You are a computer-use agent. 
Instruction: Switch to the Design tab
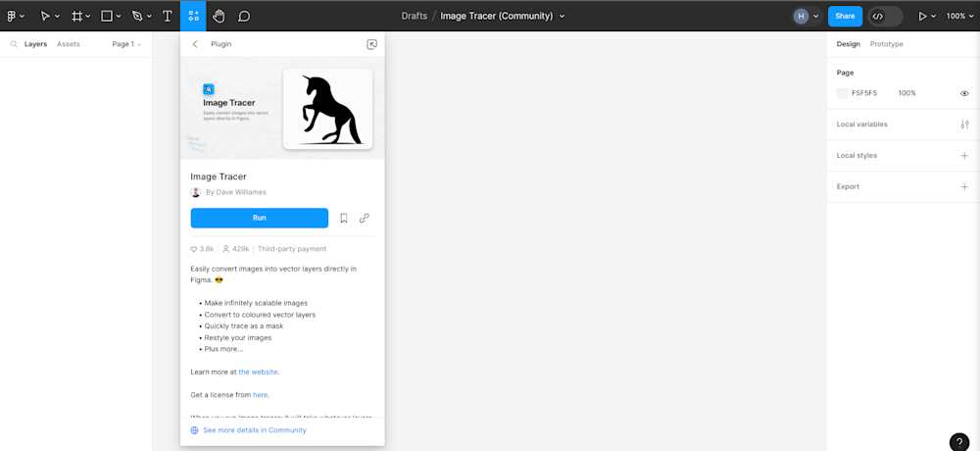(x=848, y=44)
